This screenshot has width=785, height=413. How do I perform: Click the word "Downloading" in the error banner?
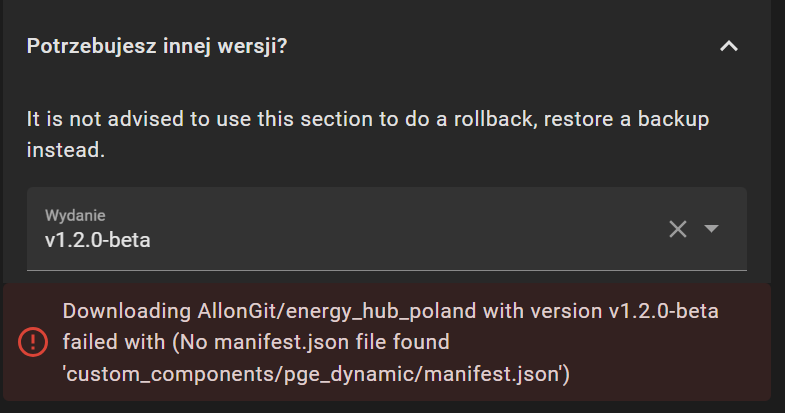[x=120, y=311]
